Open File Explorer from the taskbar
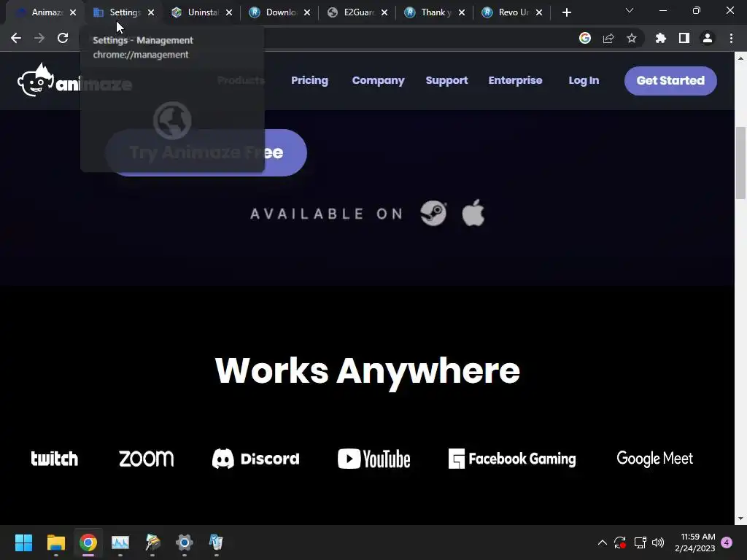The image size is (747, 560). click(55, 542)
